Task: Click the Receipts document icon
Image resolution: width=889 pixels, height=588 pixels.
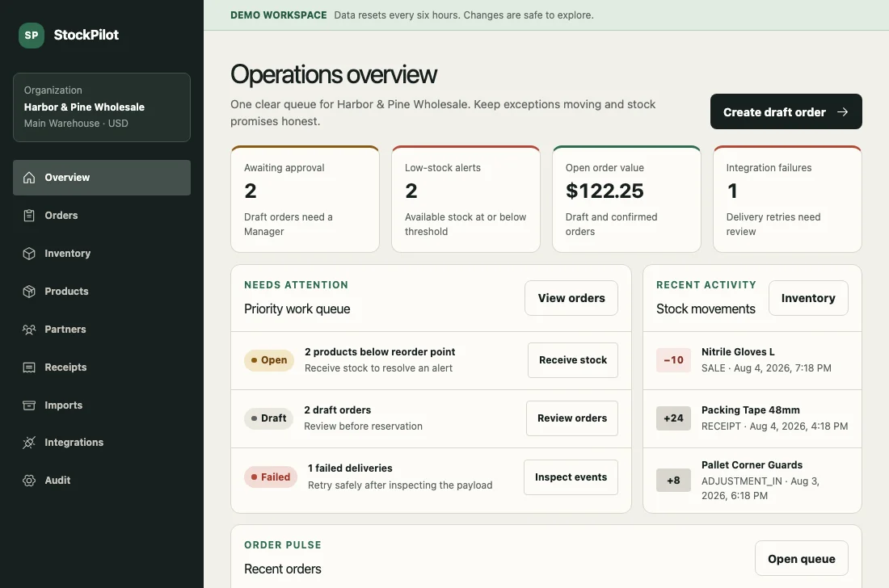Action: point(29,367)
